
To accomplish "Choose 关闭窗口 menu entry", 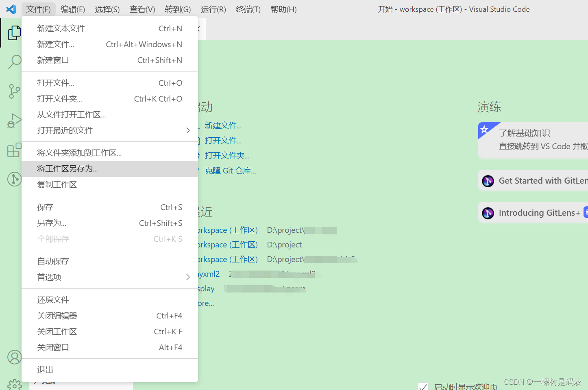I will tap(110, 347).
